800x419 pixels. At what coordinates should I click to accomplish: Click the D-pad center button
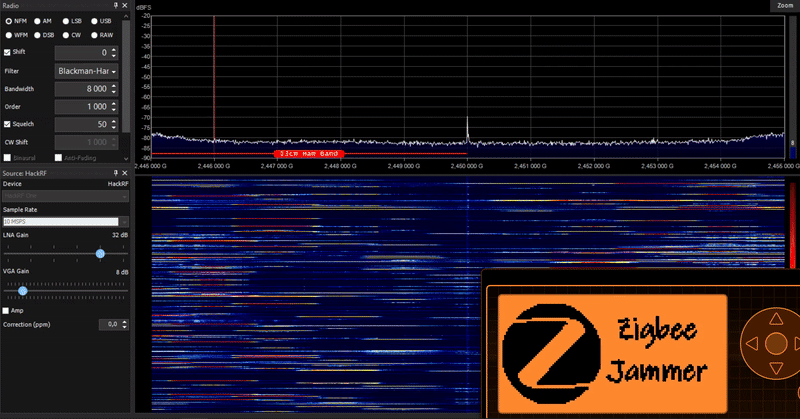776,344
